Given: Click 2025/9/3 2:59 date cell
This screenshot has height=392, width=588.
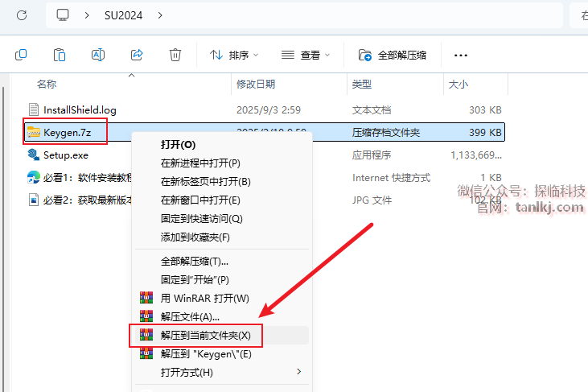Looking at the screenshot, I should [x=269, y=110].
